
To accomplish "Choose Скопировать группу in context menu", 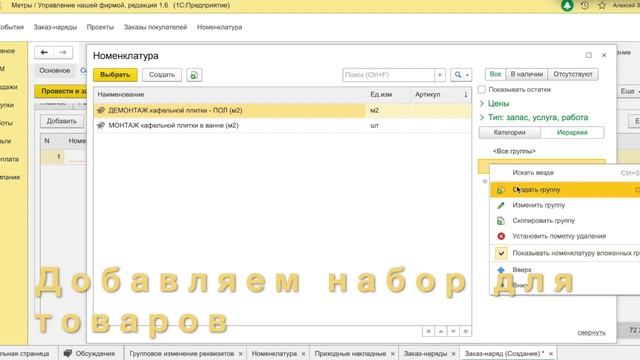I will [x=543, y=221].
